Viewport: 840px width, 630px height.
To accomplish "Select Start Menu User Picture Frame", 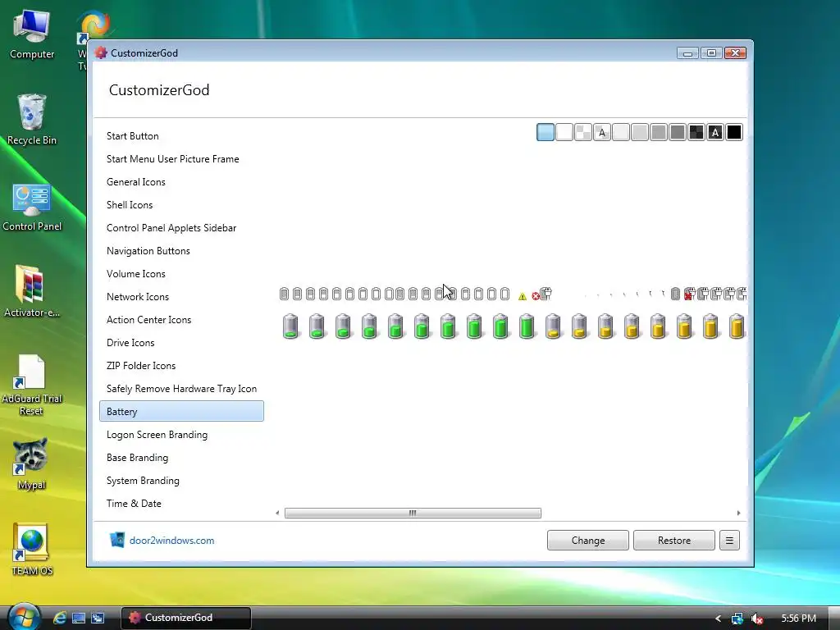I will (x=181, y=158).
